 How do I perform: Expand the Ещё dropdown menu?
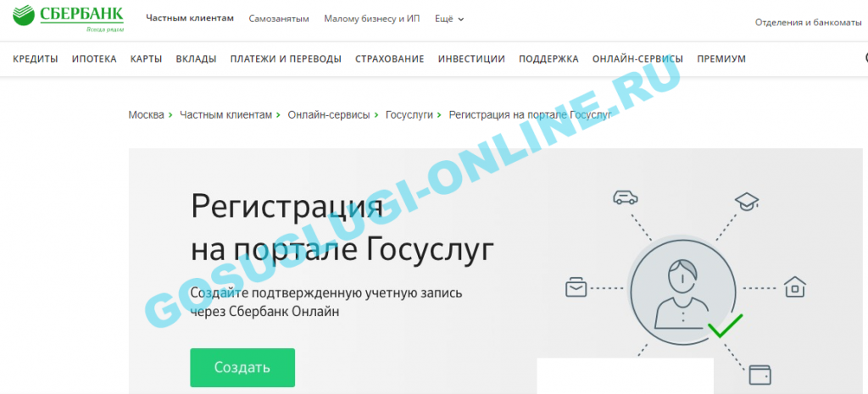(x=449, y=19)
